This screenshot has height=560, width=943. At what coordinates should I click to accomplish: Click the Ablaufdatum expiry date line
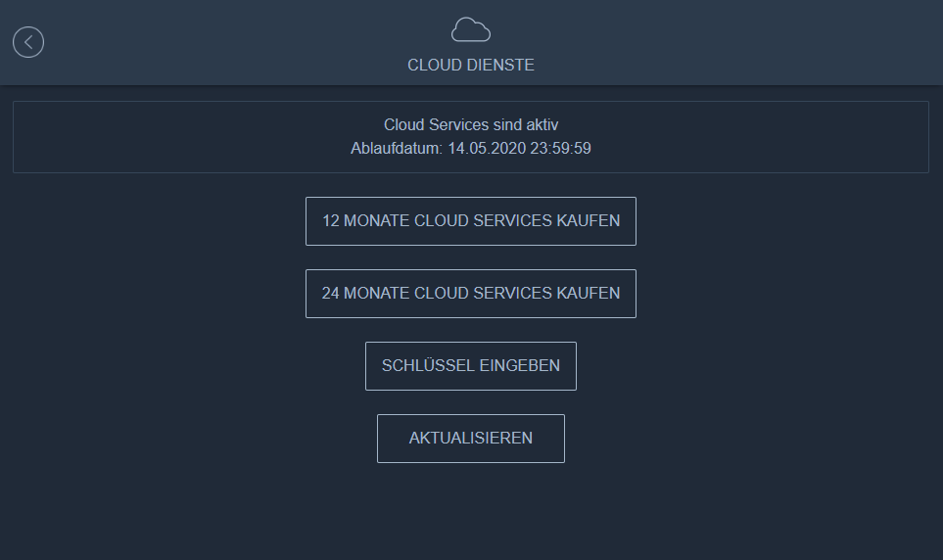coord(470,149)
